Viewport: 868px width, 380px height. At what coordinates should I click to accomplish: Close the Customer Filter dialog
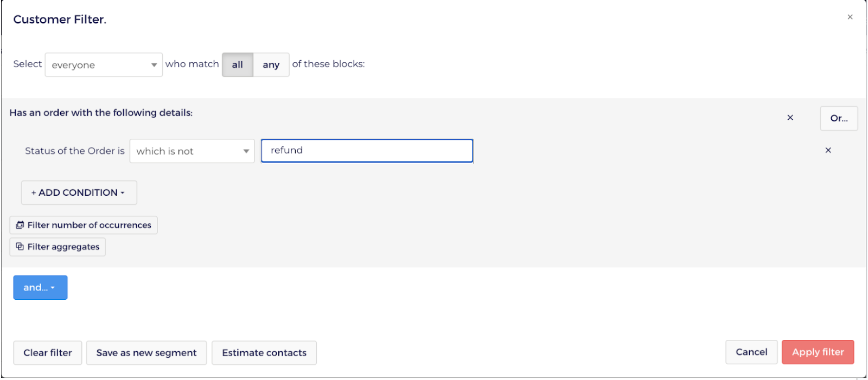click(x=850, y=17)
